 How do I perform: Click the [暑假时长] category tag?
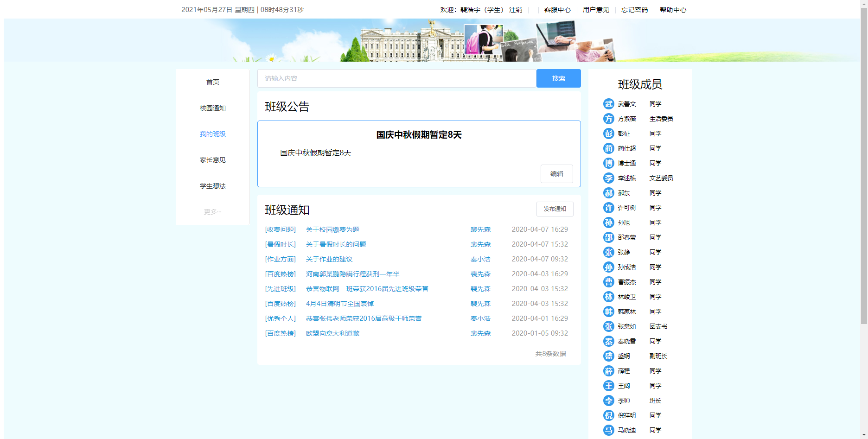(x=280, y=244)
